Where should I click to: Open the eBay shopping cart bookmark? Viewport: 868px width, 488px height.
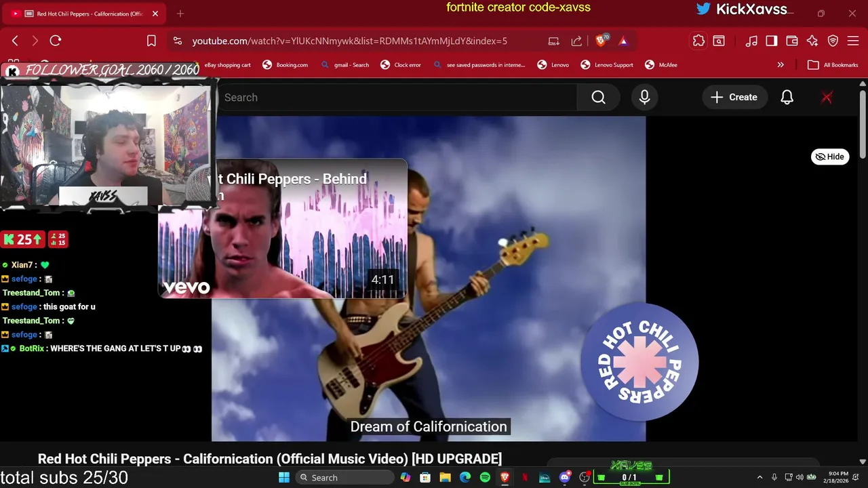(x=227, y=65)
